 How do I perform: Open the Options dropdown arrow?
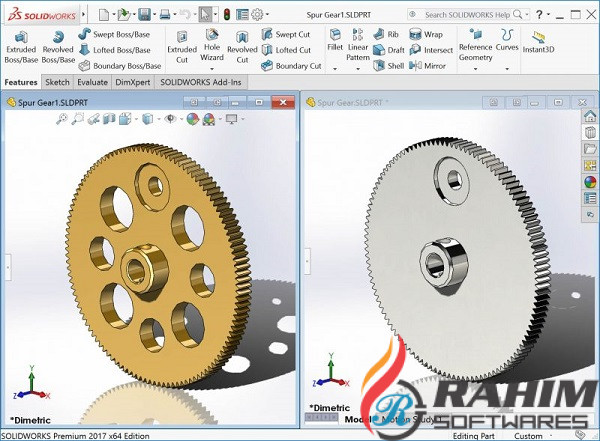[267, 15]
